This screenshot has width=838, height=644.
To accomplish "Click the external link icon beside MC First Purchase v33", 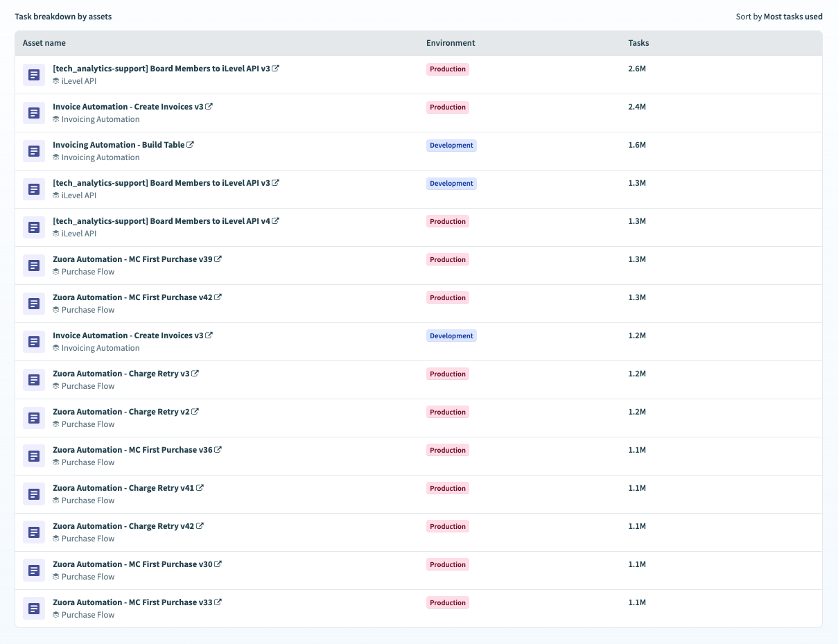I will [x=218, y=602].
